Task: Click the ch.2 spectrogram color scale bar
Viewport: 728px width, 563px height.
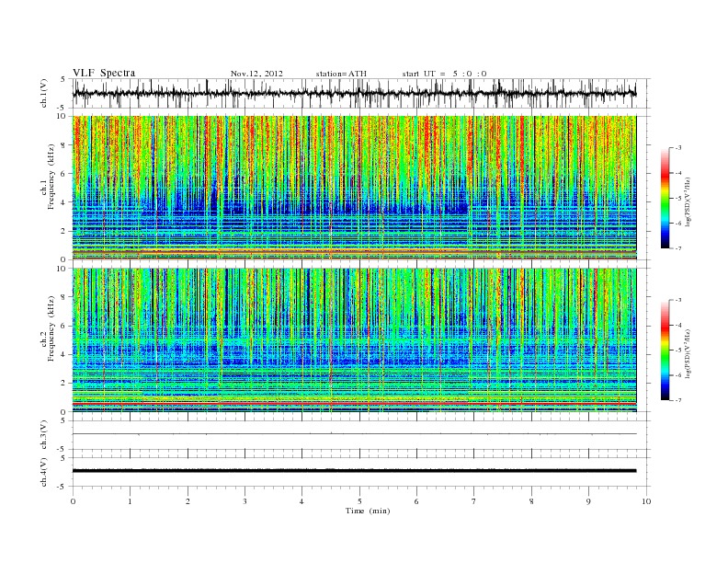Action: click(x=665, y=350)
